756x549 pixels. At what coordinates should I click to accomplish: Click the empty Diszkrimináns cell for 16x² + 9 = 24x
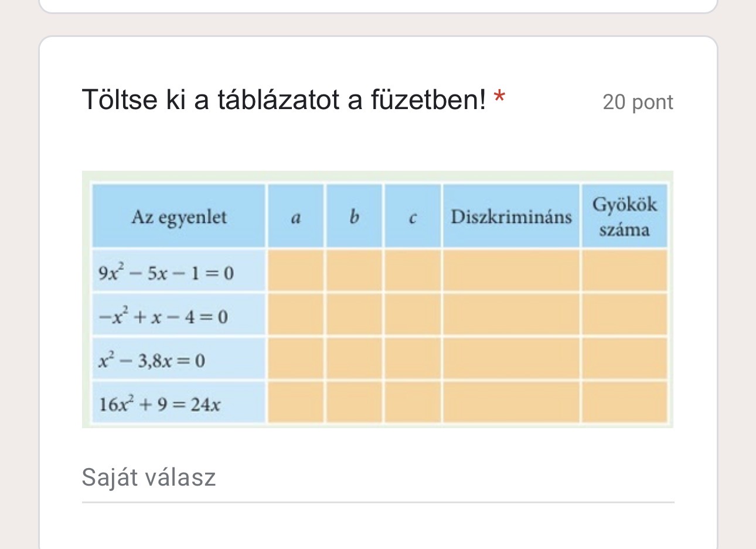click(x=511, y=402)
